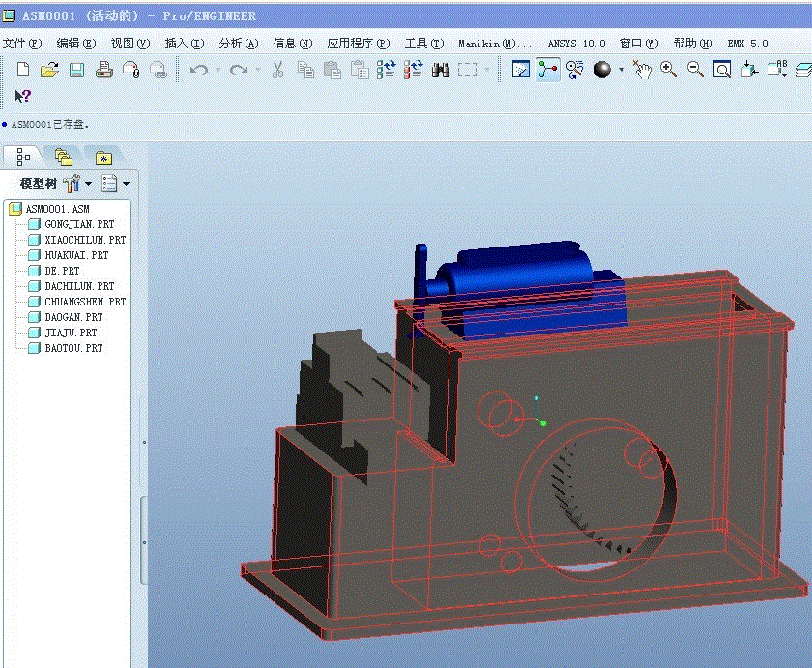The height and width of the screenshot is (668, 812).
Task: Open the shading sphere dropdown arrow
Action: [622, 70]
